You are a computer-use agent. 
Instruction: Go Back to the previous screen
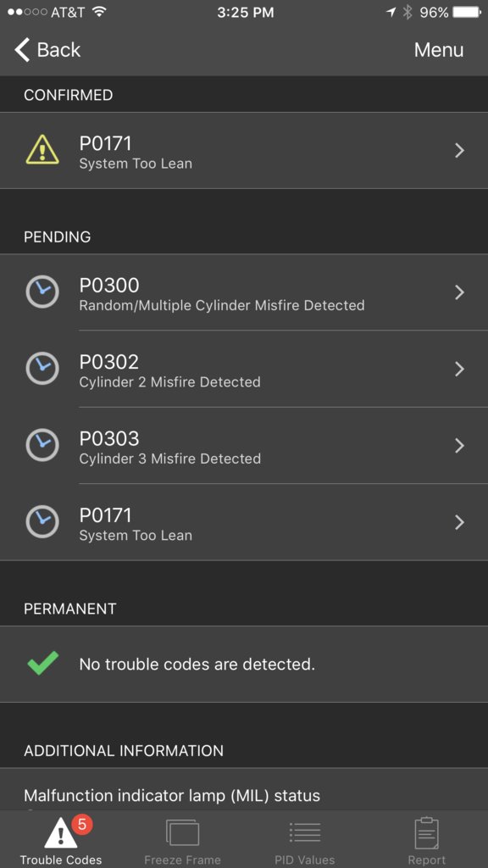[47, 50]
